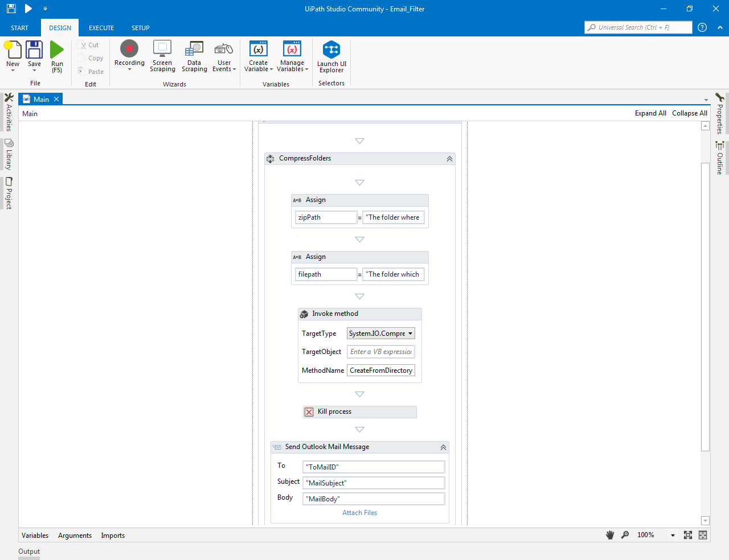Click the Cut command in the ribbon
The image size is (729, 560).
coord(89,45)
